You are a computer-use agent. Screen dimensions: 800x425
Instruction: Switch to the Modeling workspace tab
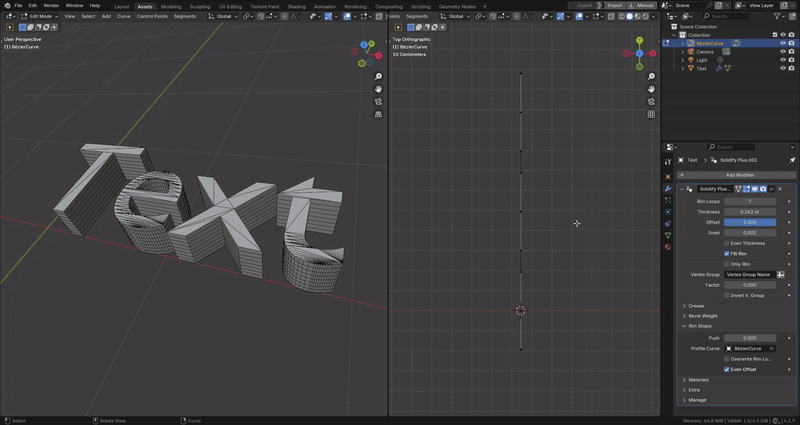pyautogui.click(x=171, y=7)
